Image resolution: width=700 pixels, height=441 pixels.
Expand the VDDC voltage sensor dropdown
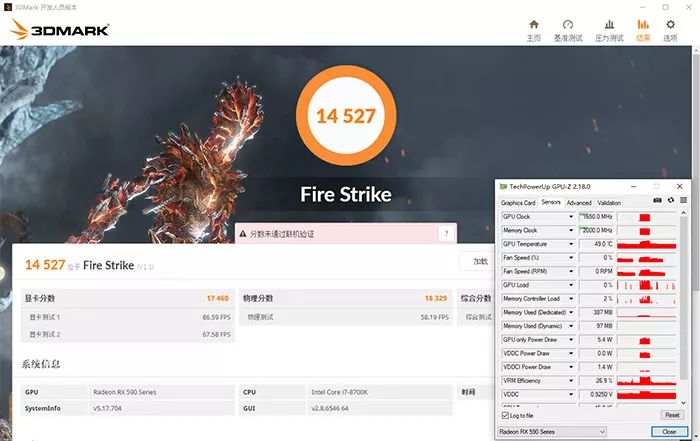(x=571, y=395)
